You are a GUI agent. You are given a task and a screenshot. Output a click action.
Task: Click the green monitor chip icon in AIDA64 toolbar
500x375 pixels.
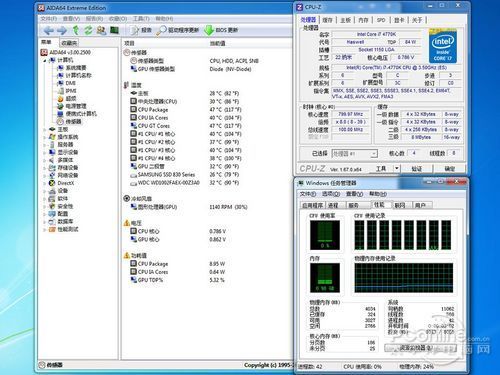coord(114,30)
